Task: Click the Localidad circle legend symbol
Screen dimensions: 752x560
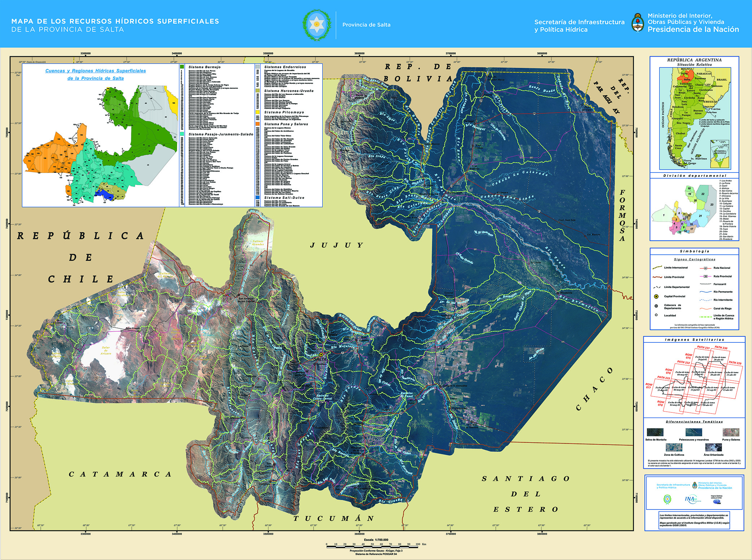Action: click(x=656, y=315)
